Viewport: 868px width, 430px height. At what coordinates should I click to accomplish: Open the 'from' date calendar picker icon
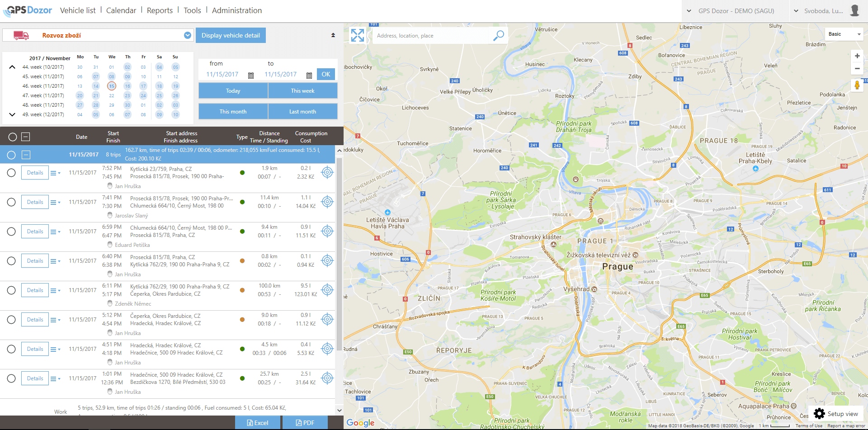[x=251, y=75]
